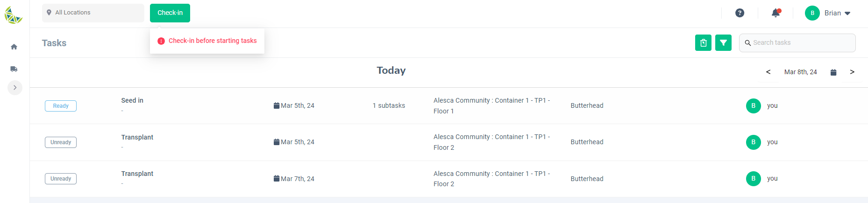Open the notifications bell icon
Image resolution: width=868 pixels, height=203 pixels.
pyautogui.click(x=776, y=13)
